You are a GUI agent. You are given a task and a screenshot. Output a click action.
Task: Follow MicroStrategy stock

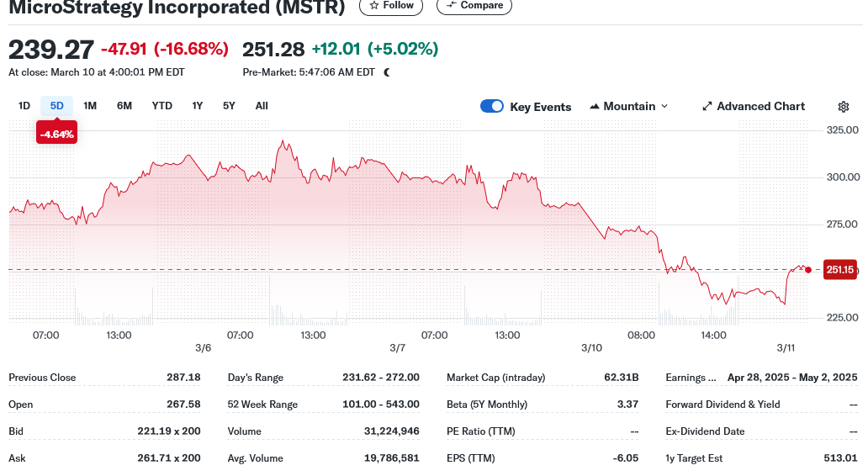391,6
